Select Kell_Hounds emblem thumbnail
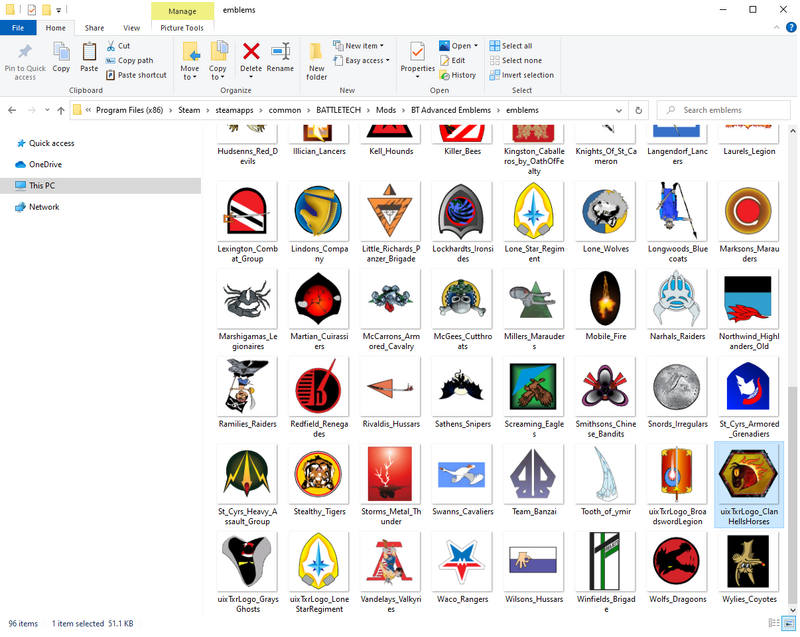 pos(390,133)
